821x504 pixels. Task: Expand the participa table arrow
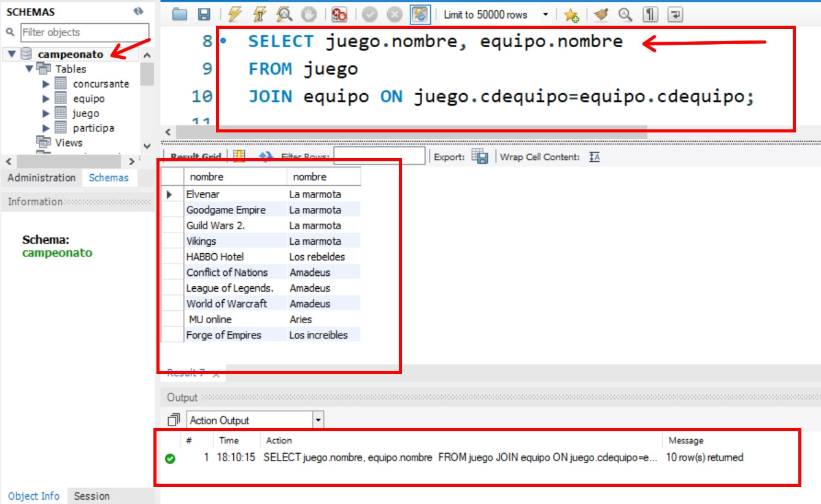point(46,128)
